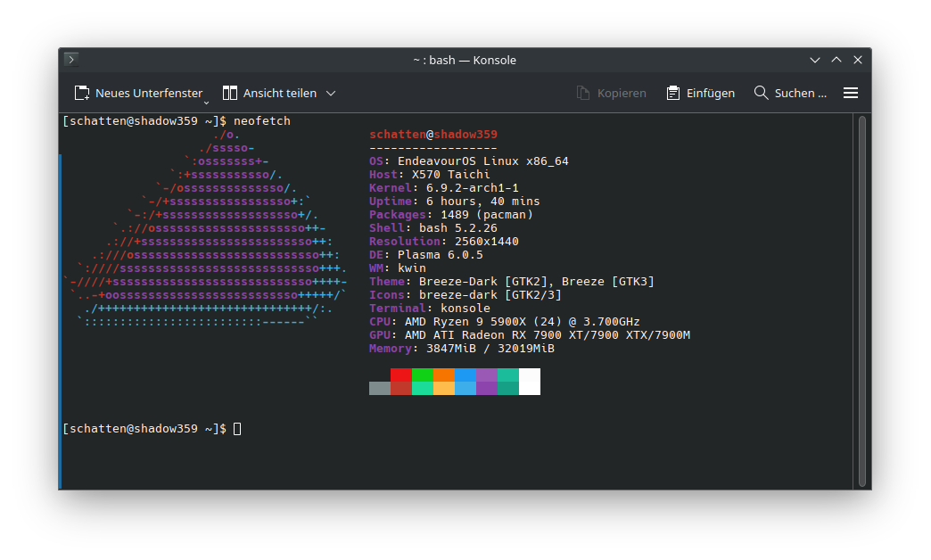The image size is (931, 560).
Task: Click the 'X570 Taichi' host value
Action: click(450, 175)
